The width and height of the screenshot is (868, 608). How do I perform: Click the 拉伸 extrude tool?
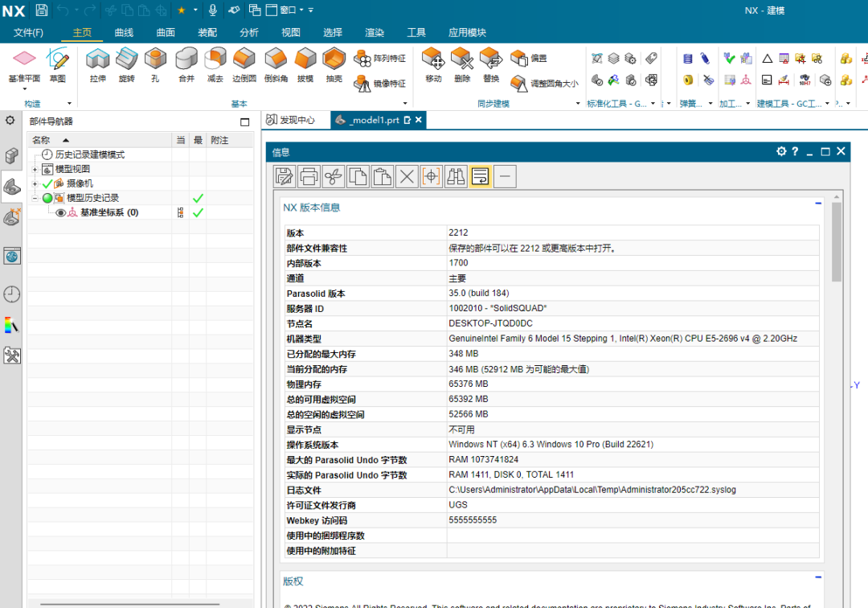[98, 65]
